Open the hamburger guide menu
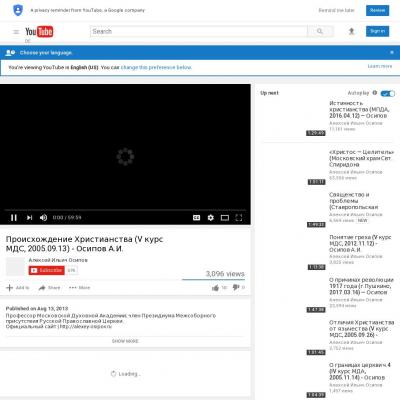This screenshot has height=400, width=400. 16,32
